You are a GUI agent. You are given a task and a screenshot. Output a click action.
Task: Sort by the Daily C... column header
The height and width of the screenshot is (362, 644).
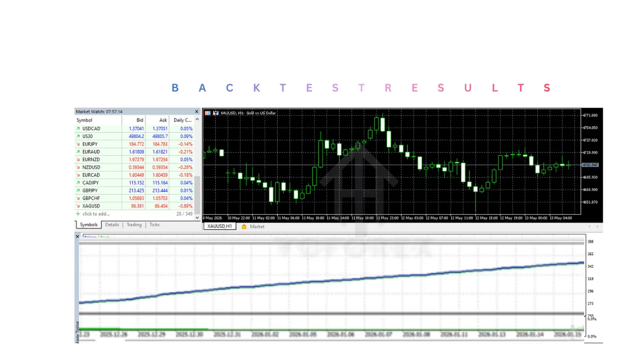(182, 120)
